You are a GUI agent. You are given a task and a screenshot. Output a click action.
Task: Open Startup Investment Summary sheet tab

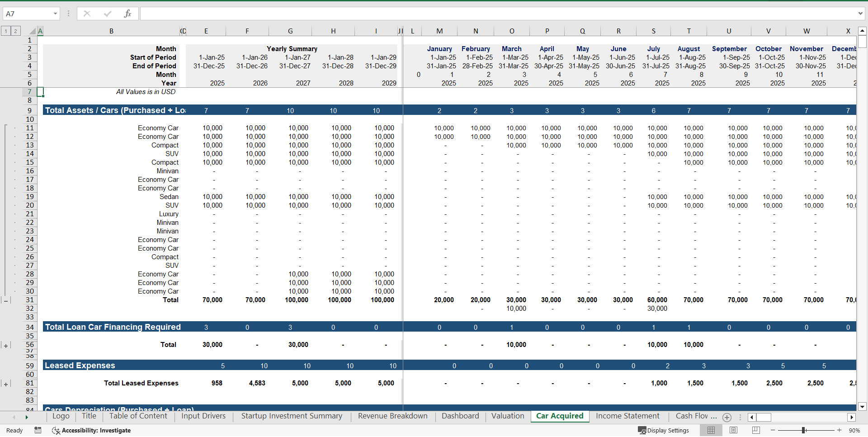click(292, 416)
